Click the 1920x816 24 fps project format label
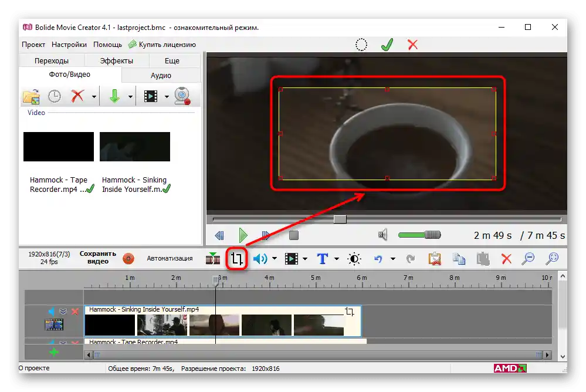The height and width of the screenshot is (392, 586). click(x=49, y=258)
